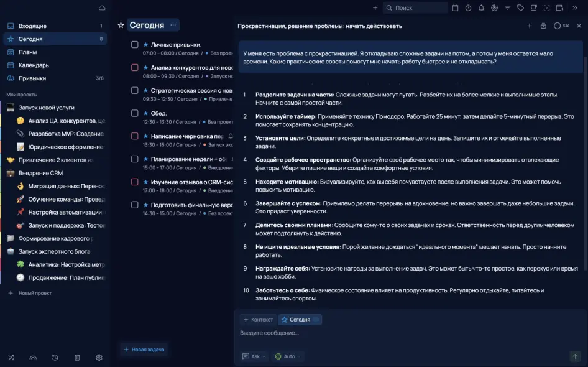Go to 'Входящие' in the sidebar
Viewport: 588px width, 367px height.
point(32,26)
